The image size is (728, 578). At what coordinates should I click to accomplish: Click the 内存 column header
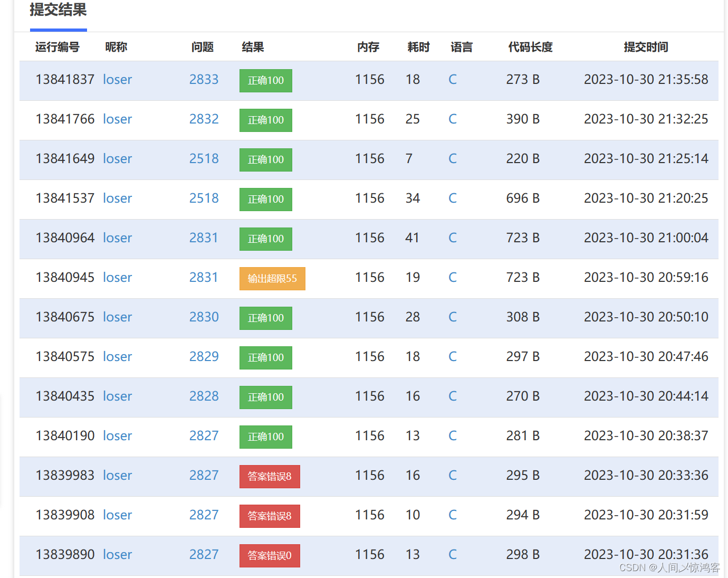point(368,47)
